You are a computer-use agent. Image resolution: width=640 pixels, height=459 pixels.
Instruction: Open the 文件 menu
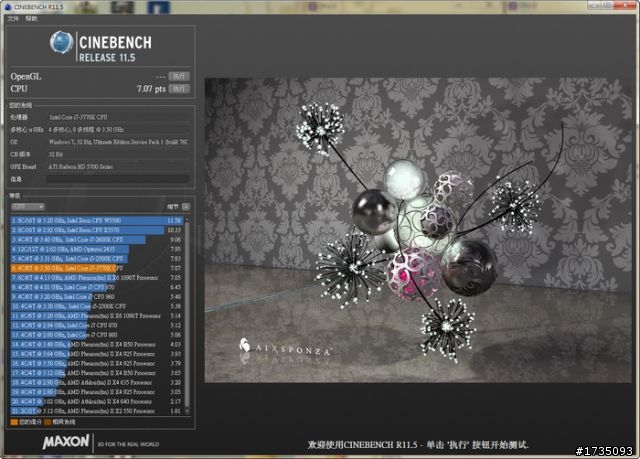click(13, 19)
